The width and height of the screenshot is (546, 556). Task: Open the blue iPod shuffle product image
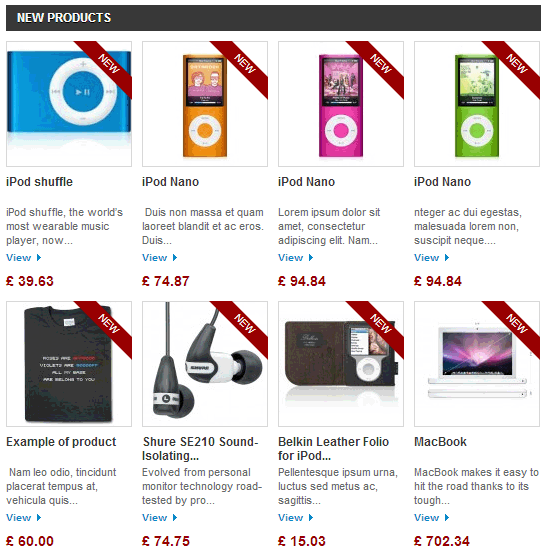tap(69, 104)
